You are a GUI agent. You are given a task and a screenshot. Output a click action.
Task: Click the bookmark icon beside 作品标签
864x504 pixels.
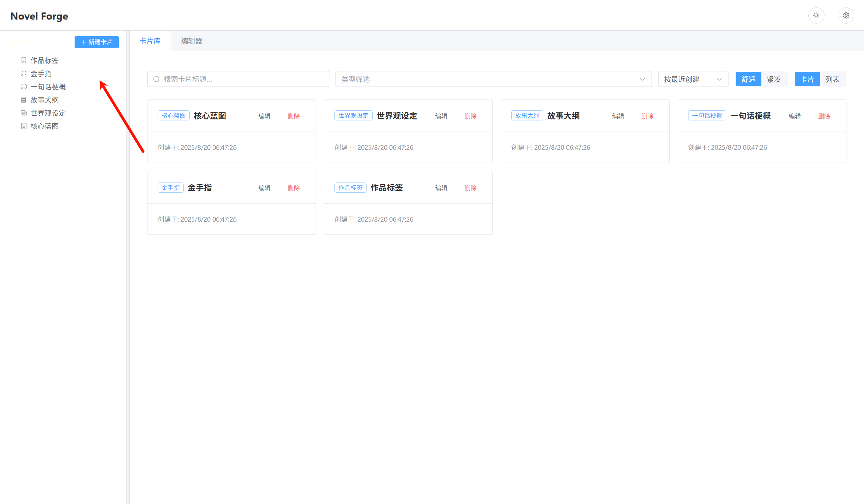(24, 60)
